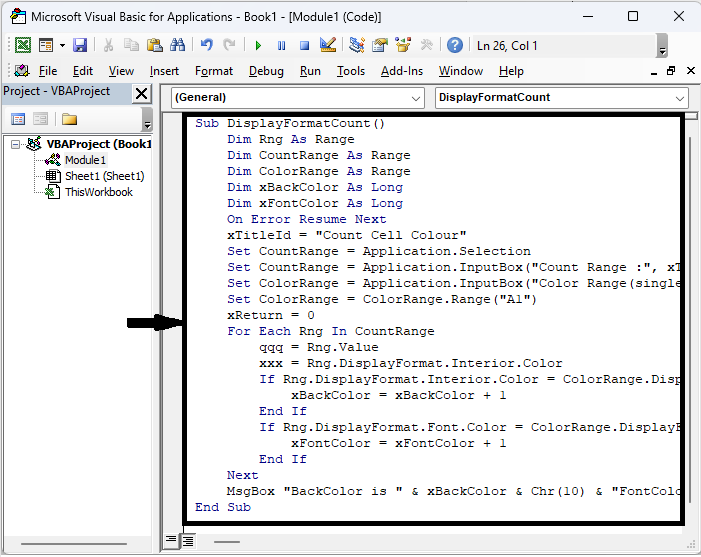Open the Edit menu
This screenshot has width=701, height=557.
click(83, 71)
